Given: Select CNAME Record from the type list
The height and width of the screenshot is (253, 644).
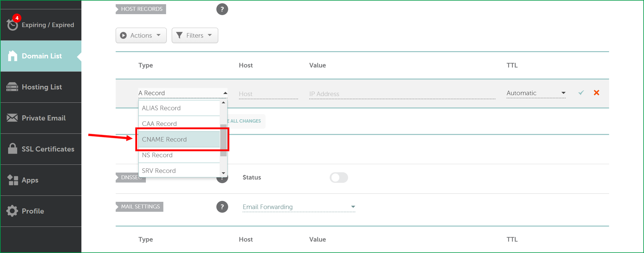Looking at the screenshot, I should point(179,139).
